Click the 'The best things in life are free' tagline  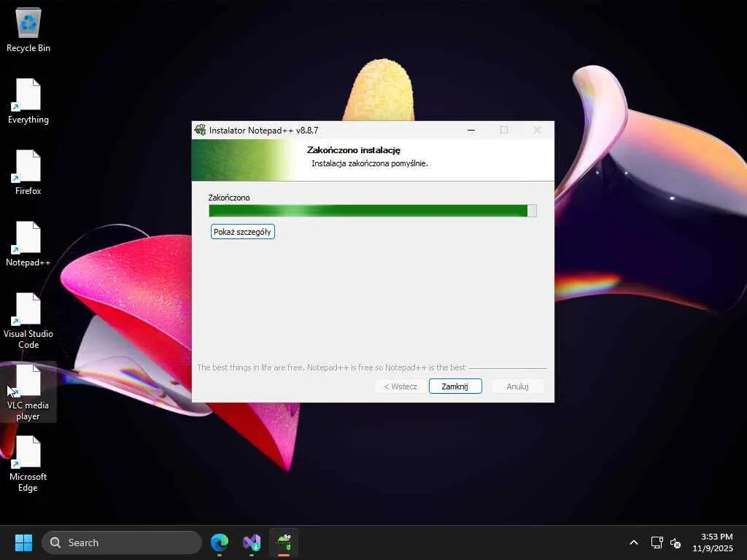tap(331, 367)
